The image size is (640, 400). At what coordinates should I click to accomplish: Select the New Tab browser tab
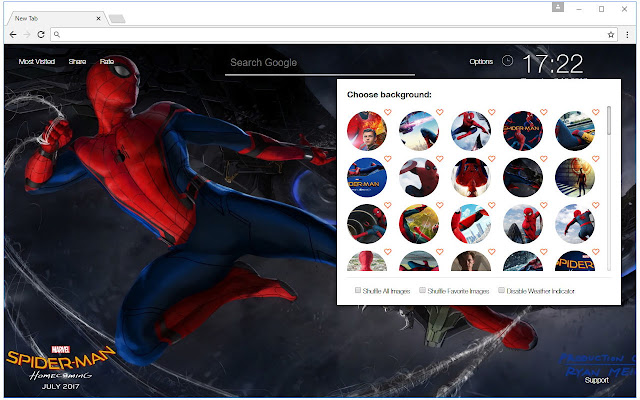[55, 18]
